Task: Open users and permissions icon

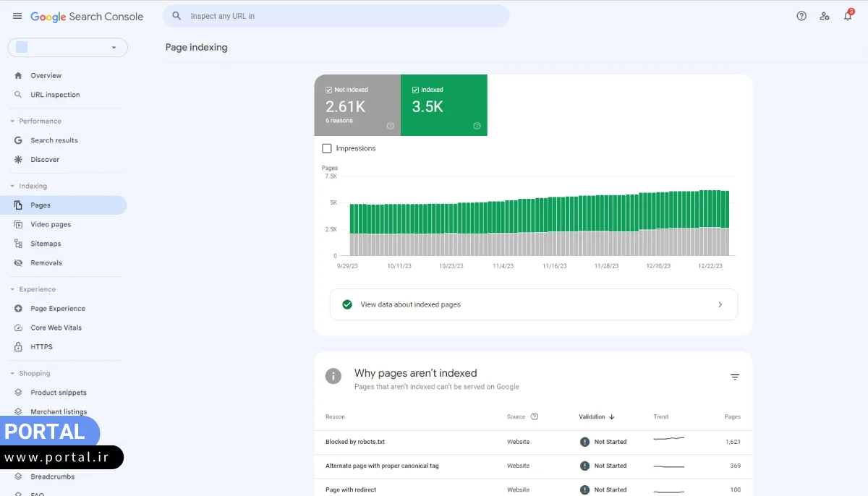Action: coord(825,16)
